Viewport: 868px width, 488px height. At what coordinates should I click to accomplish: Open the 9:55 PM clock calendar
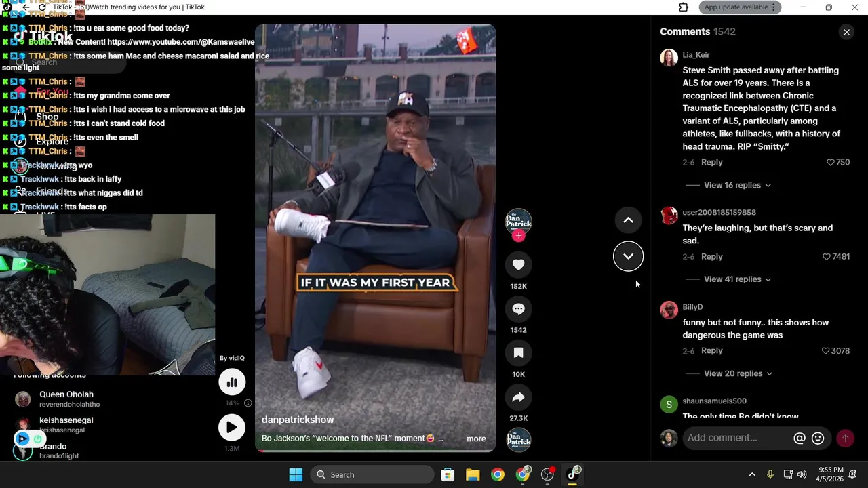(x=831, y=474)
